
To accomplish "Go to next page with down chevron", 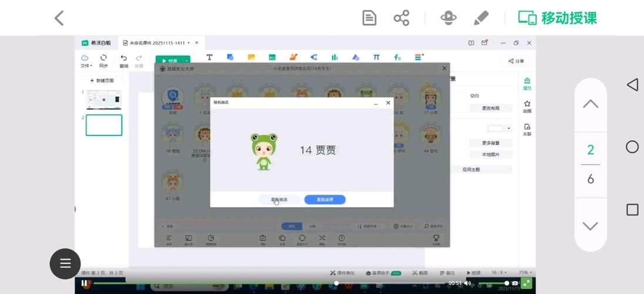I will pyautogui.click(x=590, y=226).
